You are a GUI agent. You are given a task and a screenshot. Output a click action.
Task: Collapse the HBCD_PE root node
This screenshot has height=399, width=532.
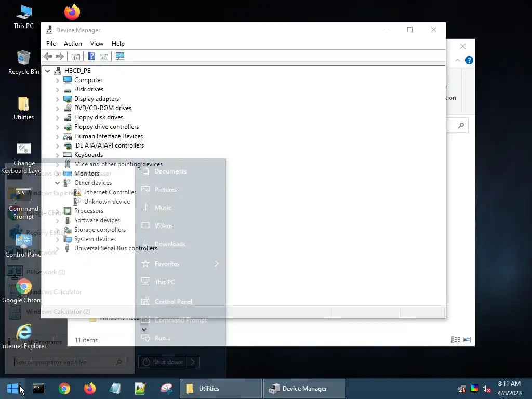click(47, 71)
